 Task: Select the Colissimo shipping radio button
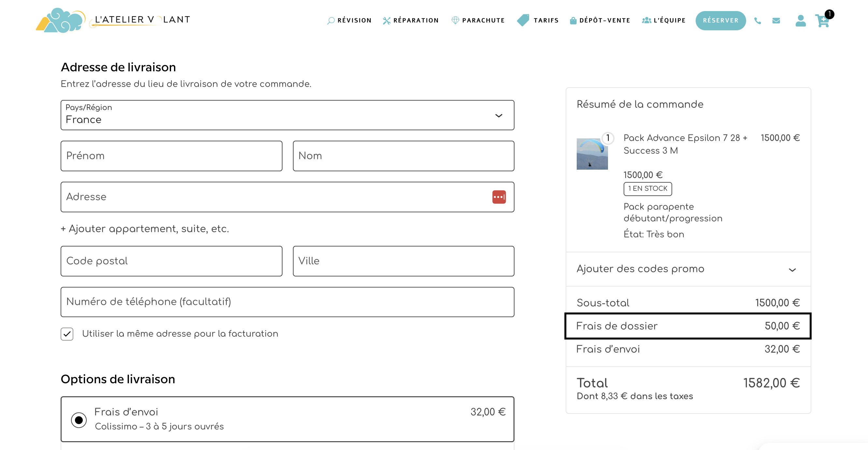79,420
